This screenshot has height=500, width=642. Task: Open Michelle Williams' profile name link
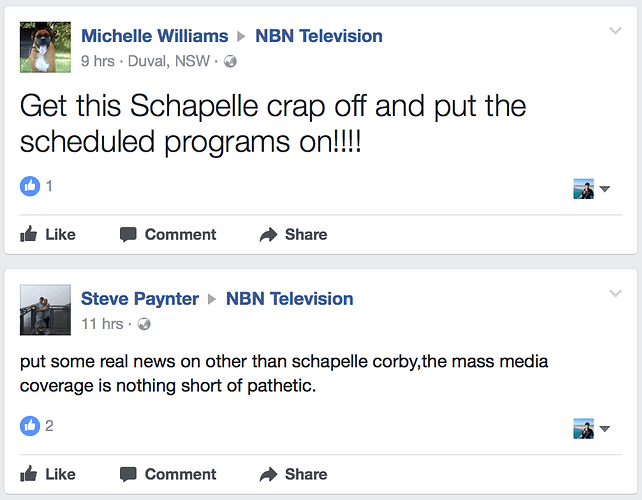coord(155,36)
